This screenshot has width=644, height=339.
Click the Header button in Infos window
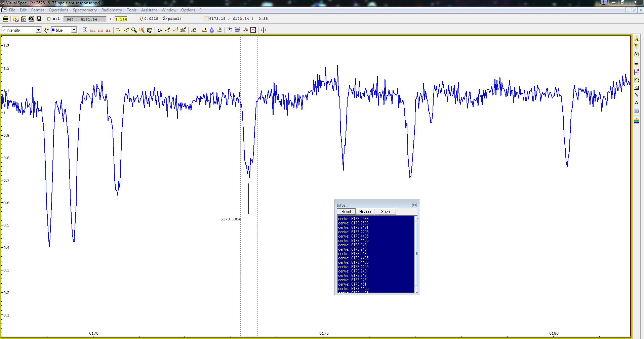coord(365,211)
